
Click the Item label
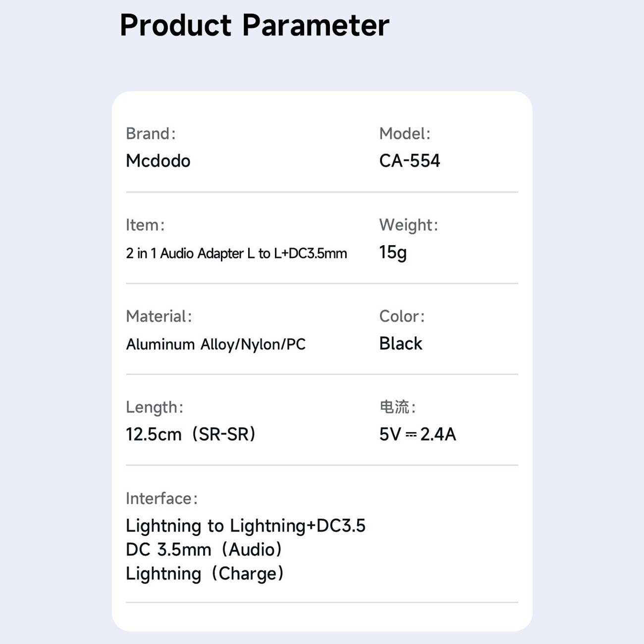tap(145, 225)
